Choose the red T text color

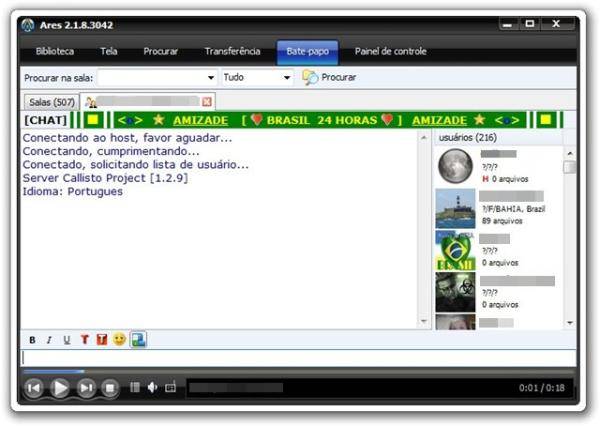pos(85,339)
